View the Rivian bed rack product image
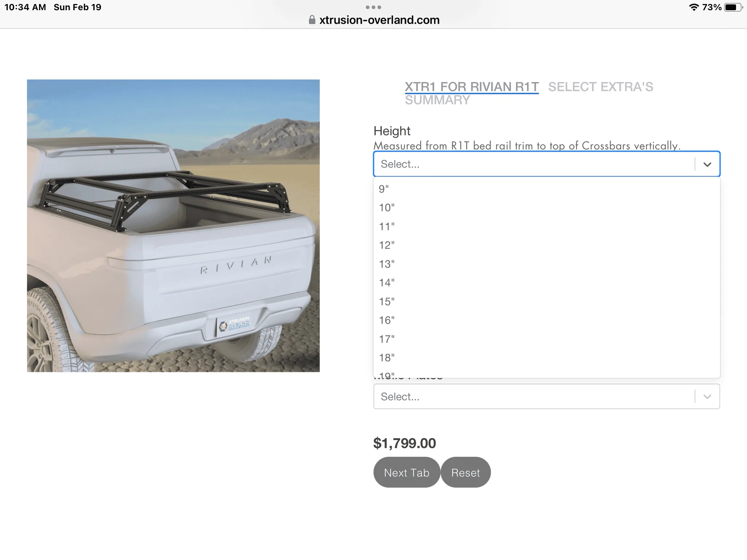 tap(173, 226)
